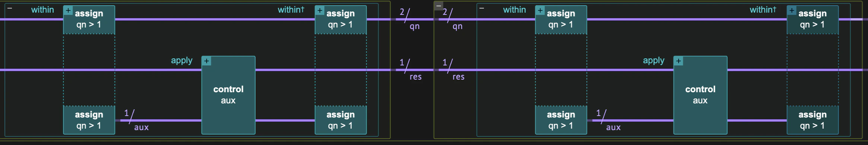Select second circuit's upper assign block under within†

tap(812, 20)
